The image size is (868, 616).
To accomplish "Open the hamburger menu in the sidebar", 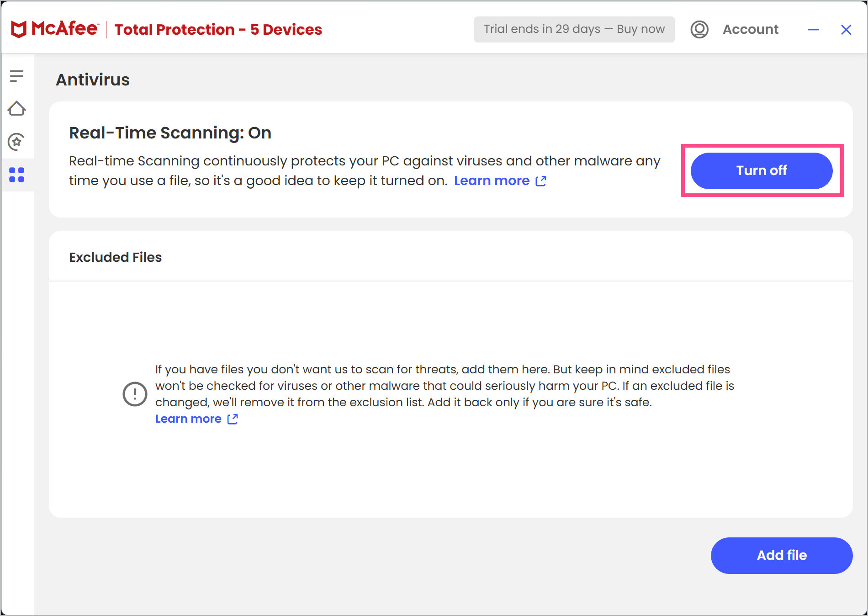I will point(16,76).
